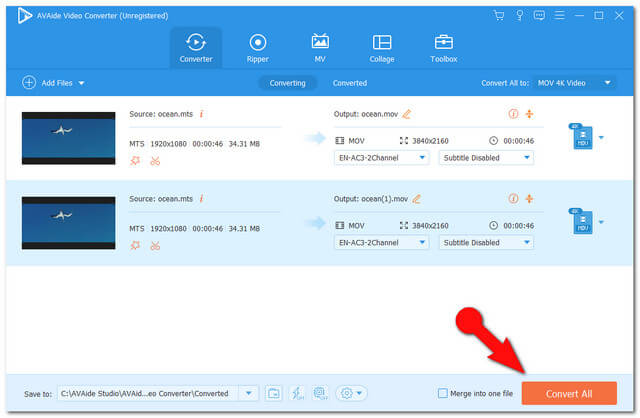Rename the ocean.mov output
The height and width of the screenshot is (418, 640).
click(407, 114)
